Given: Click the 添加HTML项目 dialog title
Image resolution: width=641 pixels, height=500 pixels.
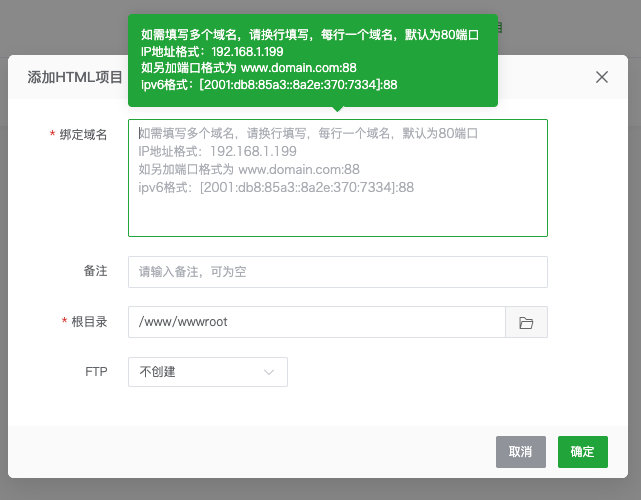Looking at the screenshot, I should tap(74, 77).
